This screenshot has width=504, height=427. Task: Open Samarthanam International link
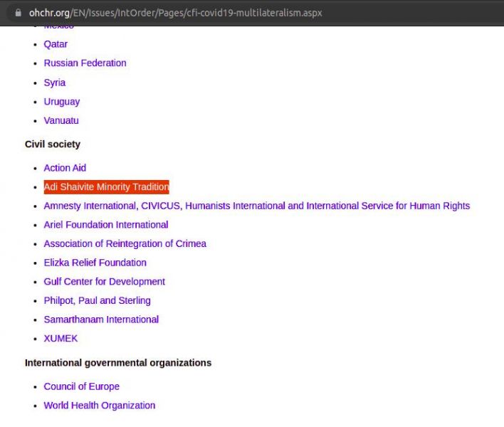(101, 320)
